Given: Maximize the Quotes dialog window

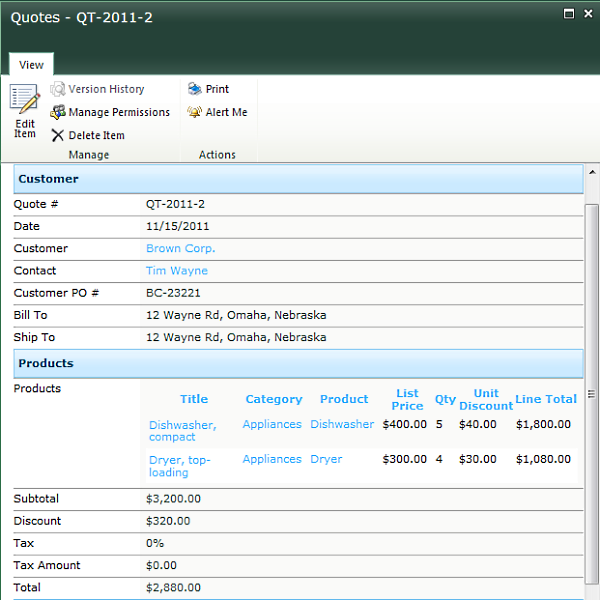Looking at the screenshot, I should point(569,14).
